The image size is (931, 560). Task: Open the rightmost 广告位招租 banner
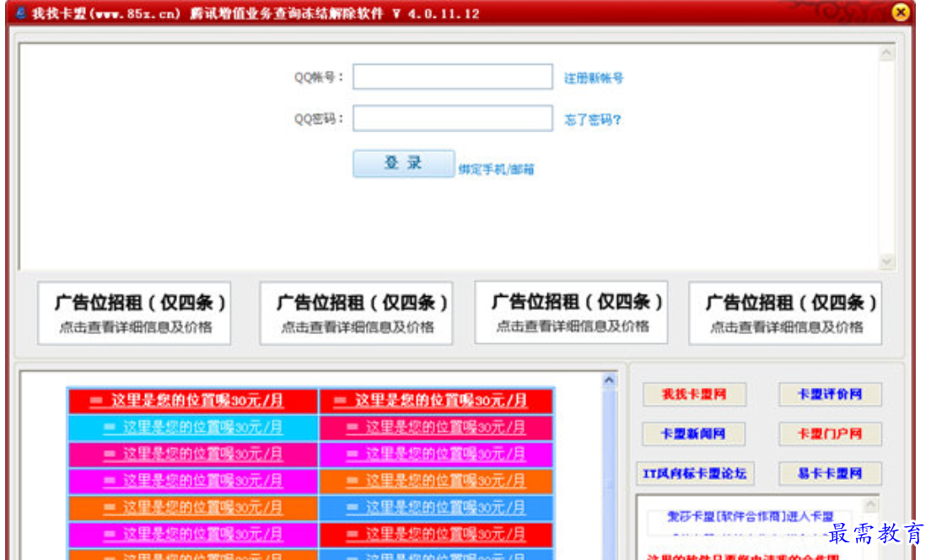point(785,313)
